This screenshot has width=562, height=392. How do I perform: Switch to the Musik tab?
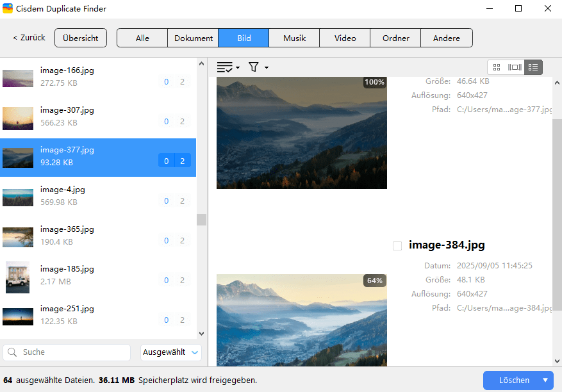(x=294, y=38)
